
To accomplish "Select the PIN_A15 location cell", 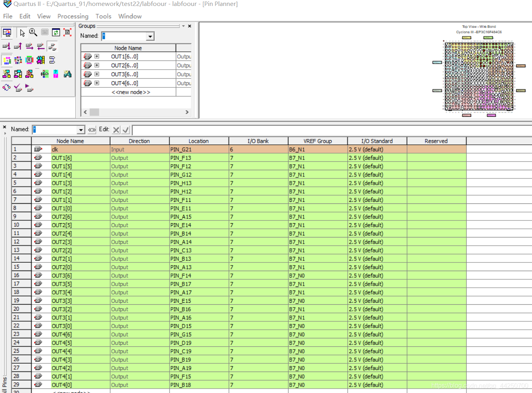I will [x=199, y=217].
